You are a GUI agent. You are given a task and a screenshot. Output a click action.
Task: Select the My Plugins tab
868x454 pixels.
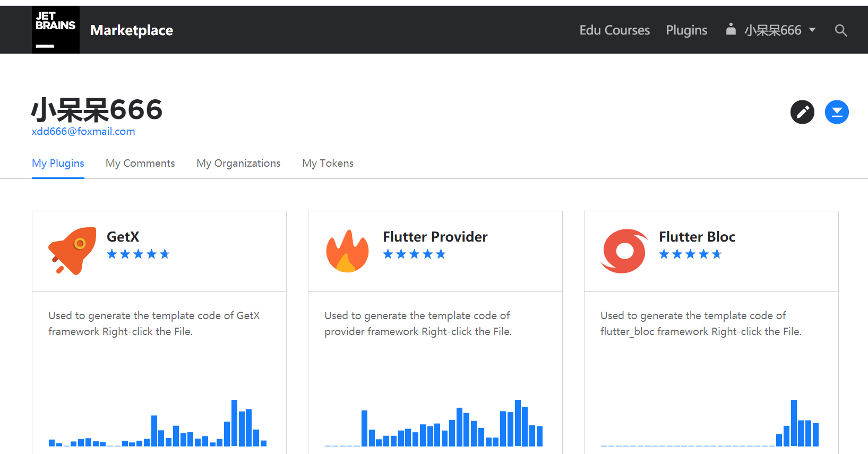coord(58,163)
